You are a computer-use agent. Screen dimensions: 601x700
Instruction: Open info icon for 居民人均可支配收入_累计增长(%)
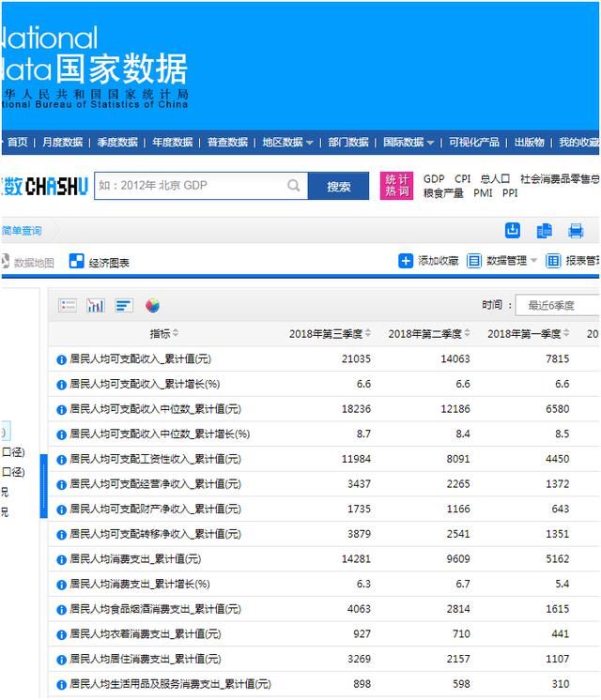(x=61, y=385)
